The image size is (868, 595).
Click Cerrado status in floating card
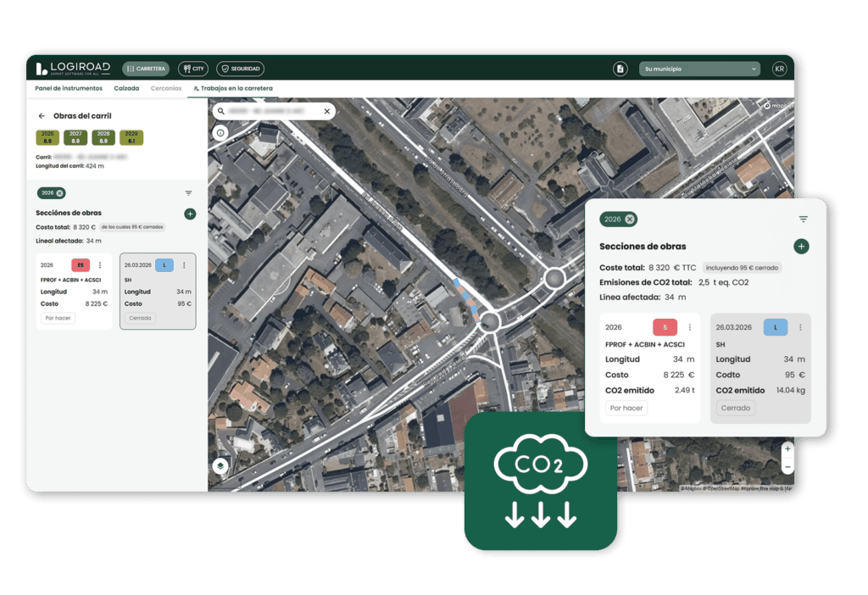click(x=736, y=408)
